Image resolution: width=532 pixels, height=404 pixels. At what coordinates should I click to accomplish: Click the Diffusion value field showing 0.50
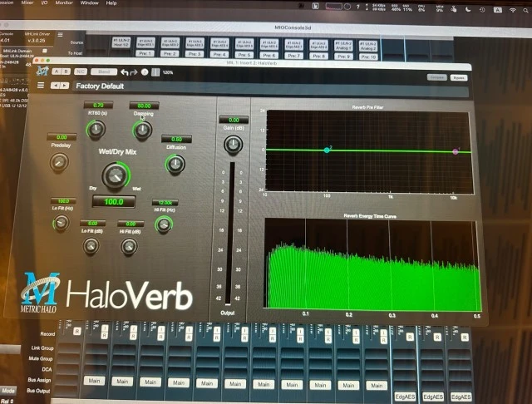[x=176, y=139]
